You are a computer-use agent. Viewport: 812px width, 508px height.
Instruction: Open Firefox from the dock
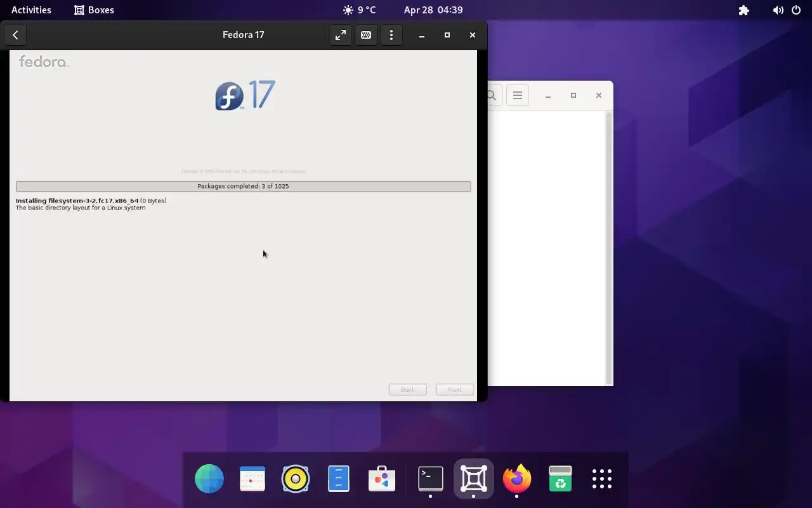tap(517, 479)
